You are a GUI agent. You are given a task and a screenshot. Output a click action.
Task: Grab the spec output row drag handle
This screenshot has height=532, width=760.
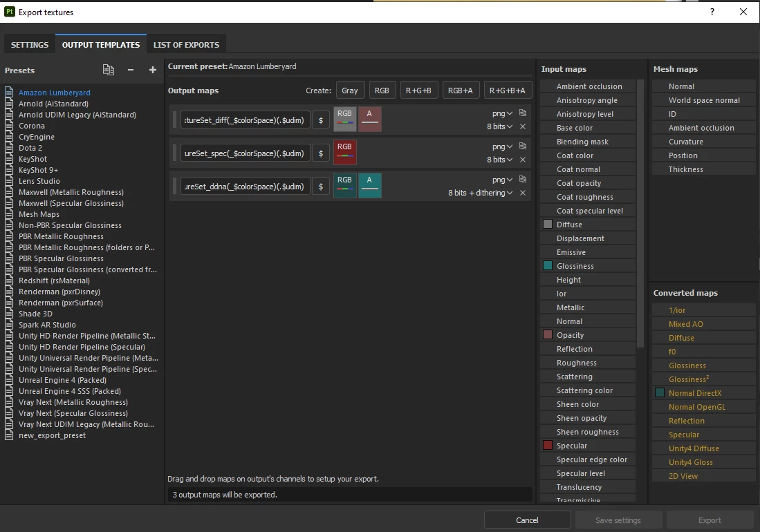click(175, 153)
